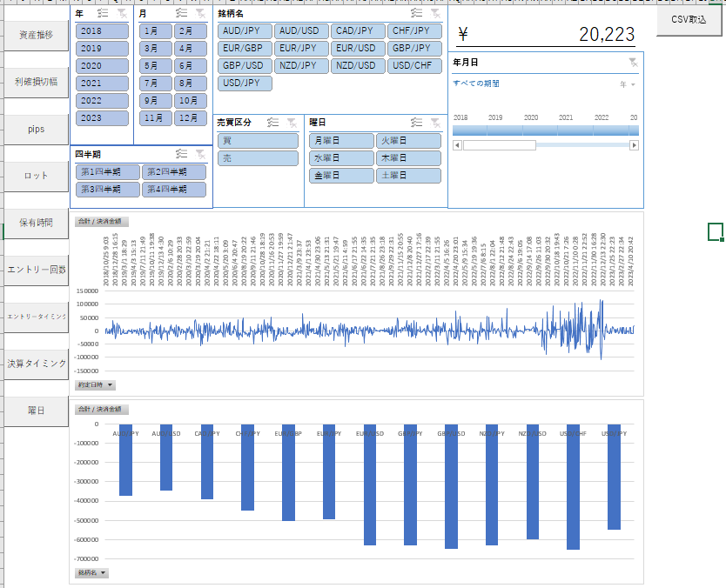Open the 保有時間 view
This screenshot has width=726, height=588.
[36, 224]
